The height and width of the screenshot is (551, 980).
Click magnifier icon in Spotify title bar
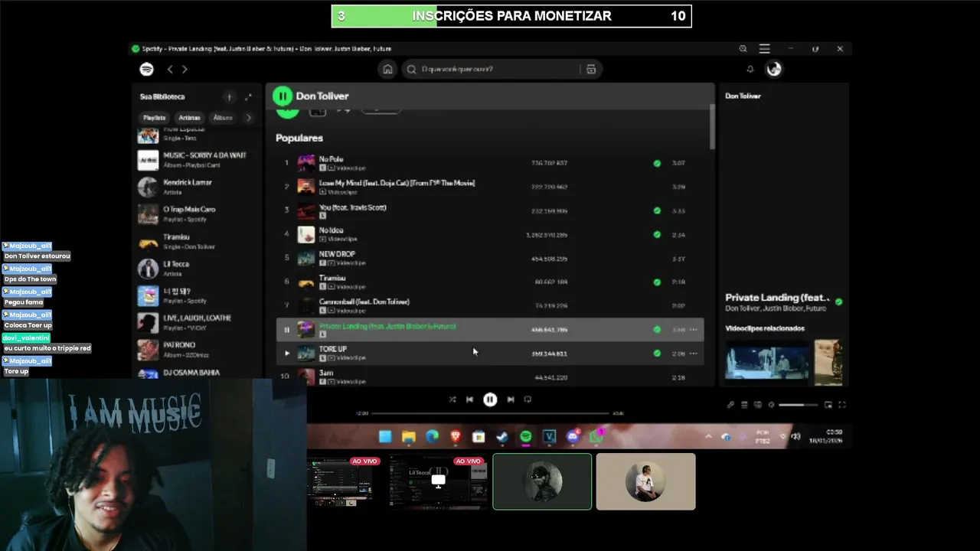point(743,49)
